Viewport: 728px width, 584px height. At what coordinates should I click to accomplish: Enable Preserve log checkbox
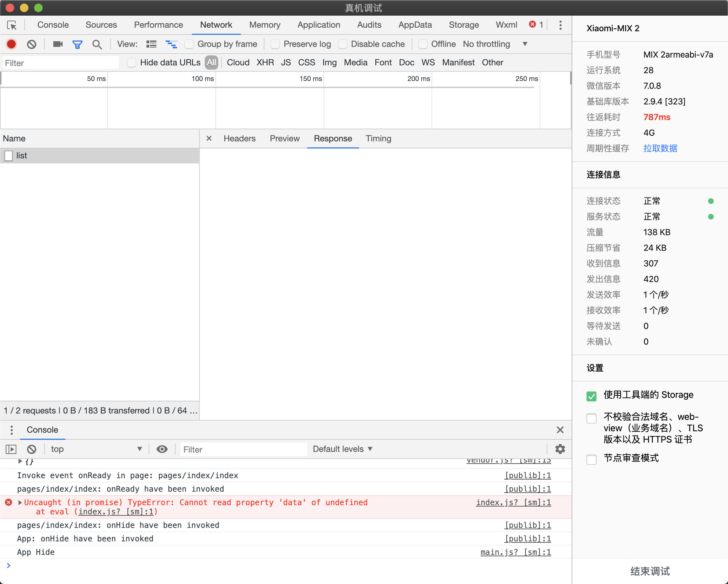(275, 44)
